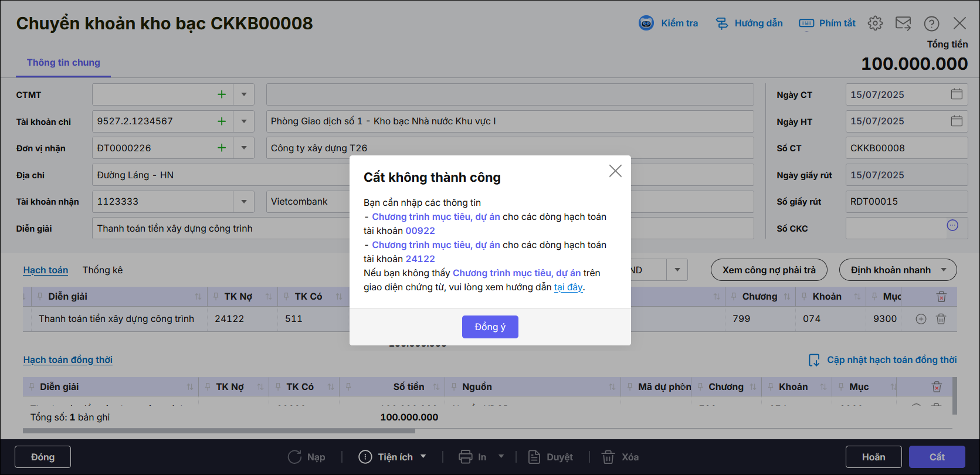Open the help question mark icon
Viewport: 980px width, 475px height.
tap(931, 23)
